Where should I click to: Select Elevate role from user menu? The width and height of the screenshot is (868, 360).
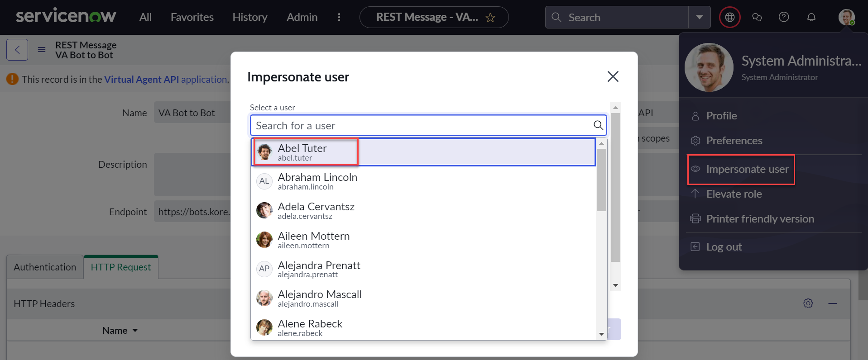(734, 194)
